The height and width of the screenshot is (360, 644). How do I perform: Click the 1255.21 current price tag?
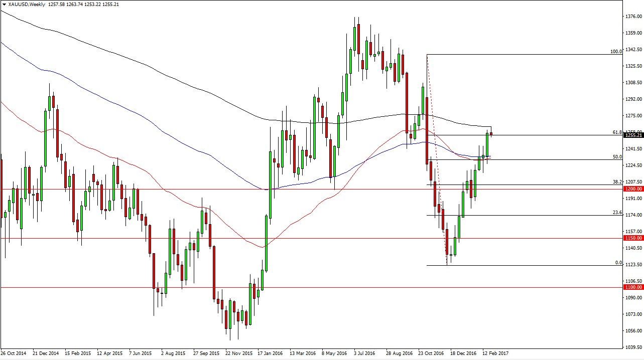[634, 135]
